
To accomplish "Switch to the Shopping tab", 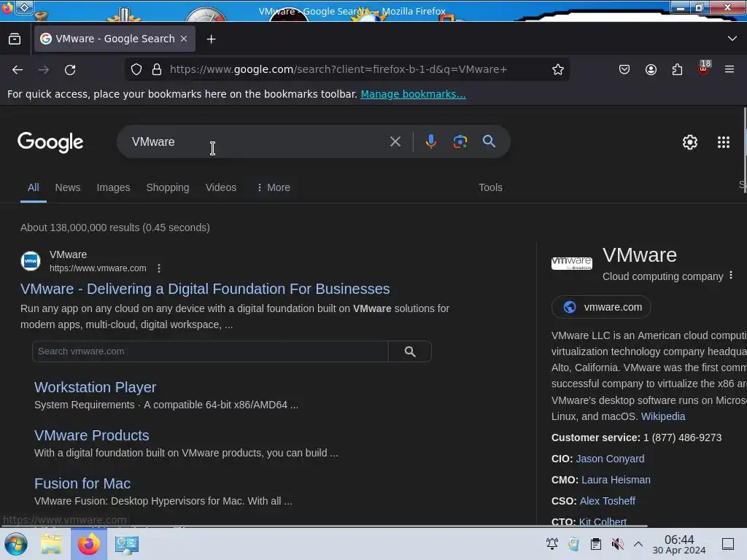I will point(168,187).
